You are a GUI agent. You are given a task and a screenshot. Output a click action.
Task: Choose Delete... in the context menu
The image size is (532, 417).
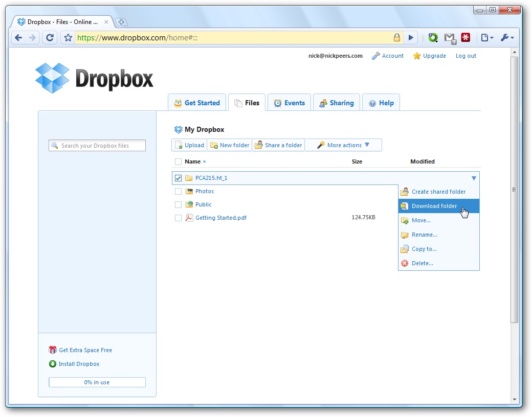439,263
